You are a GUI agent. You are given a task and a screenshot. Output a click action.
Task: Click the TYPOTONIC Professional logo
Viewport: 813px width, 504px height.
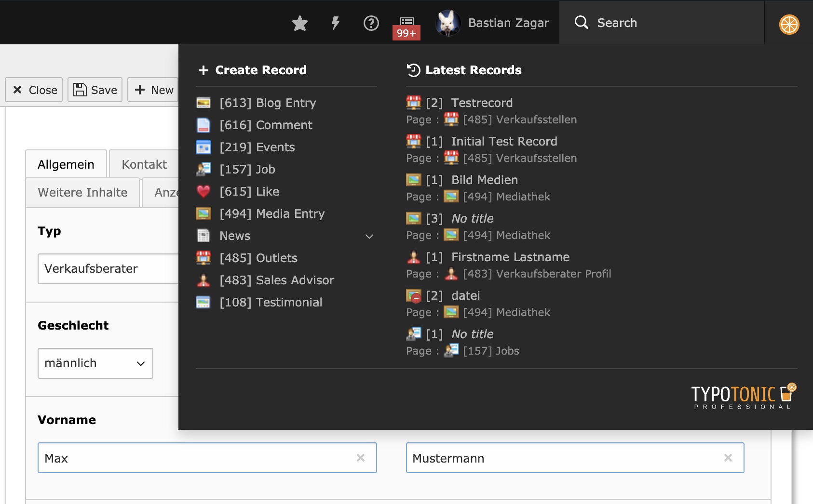744,396
